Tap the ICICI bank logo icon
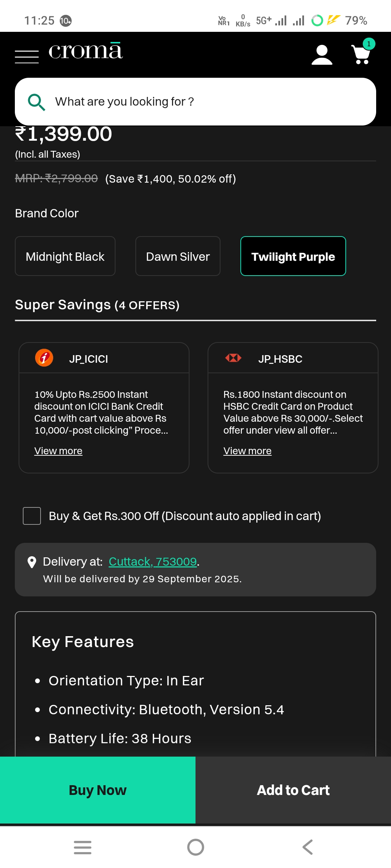391x868 pixels. click(x=44, y=358)
